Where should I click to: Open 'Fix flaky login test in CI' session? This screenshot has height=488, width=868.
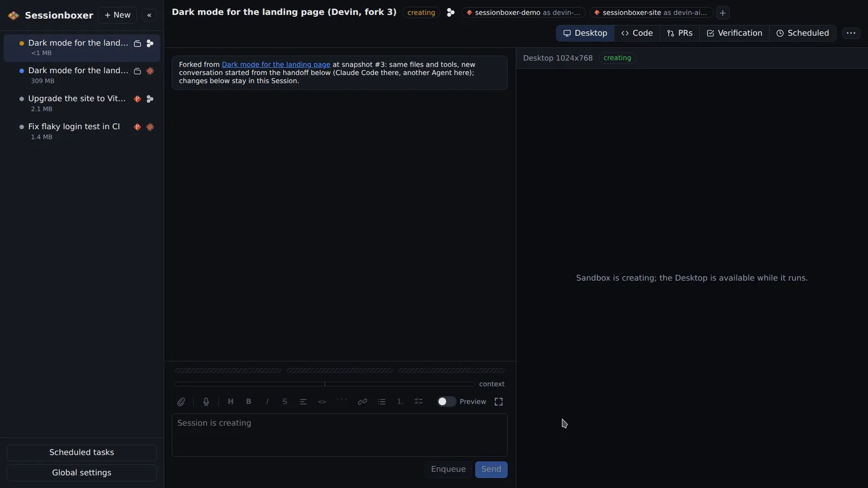tap(81, 131)
